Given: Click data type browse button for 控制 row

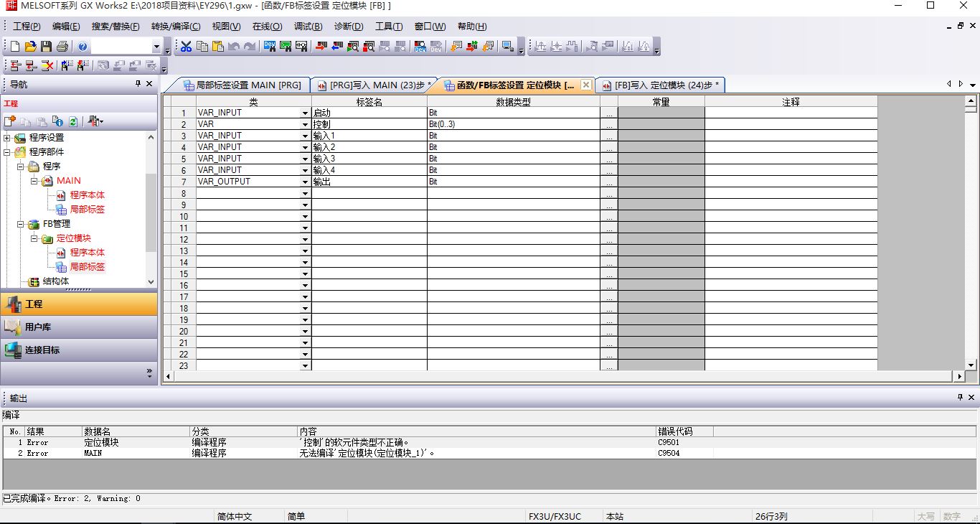Looking at the screenshot, I should point(608,125).
